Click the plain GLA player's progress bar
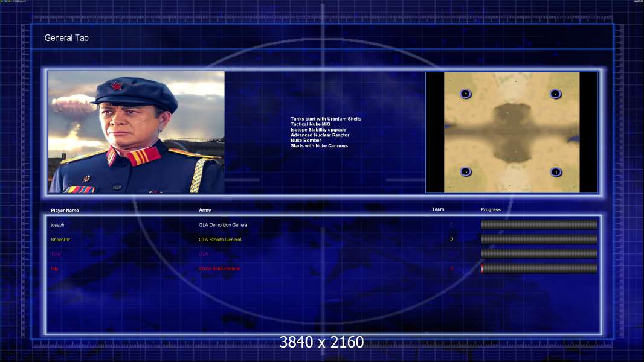 539,254
